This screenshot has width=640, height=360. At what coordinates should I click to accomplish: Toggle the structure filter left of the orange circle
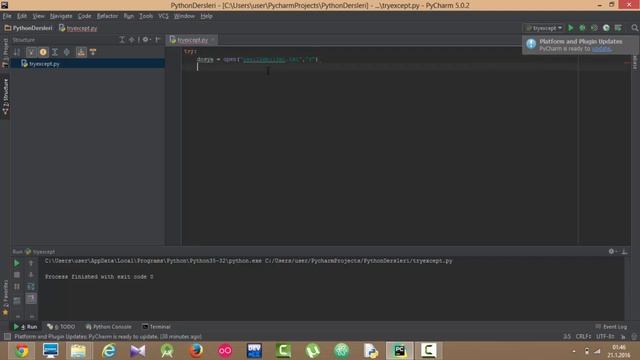click(x=31, y=52)
